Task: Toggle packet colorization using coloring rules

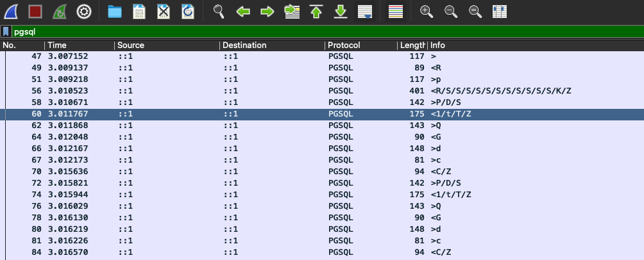Action: point(396,11)
